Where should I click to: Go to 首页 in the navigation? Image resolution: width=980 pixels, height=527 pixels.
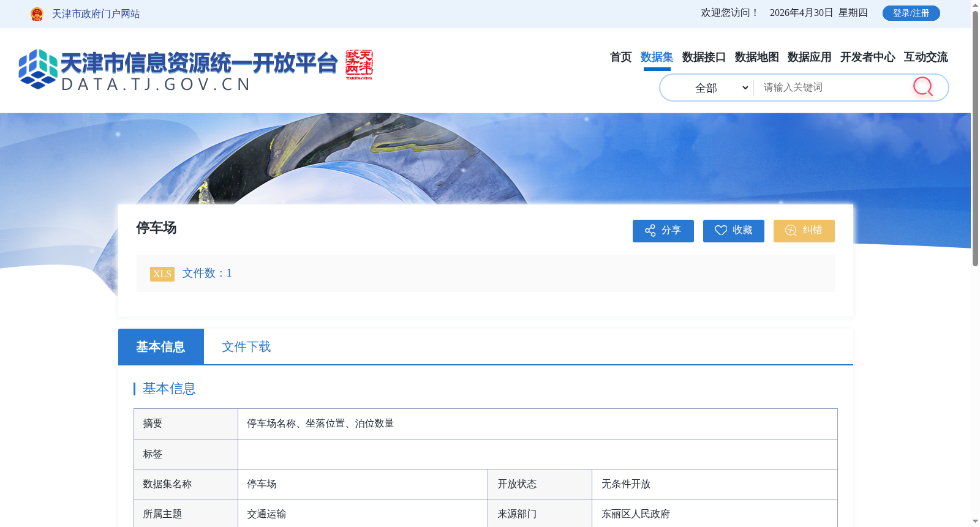coord(620,57)
